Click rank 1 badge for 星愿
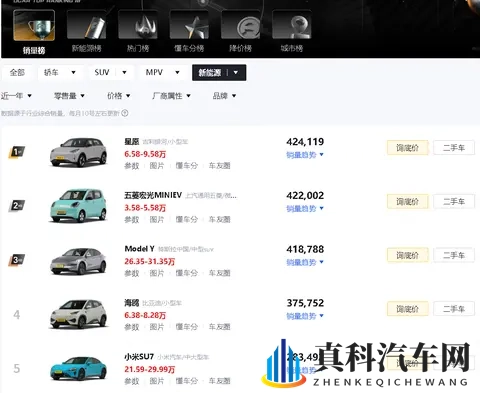The image size is (480, 393). tap(16, 152)
